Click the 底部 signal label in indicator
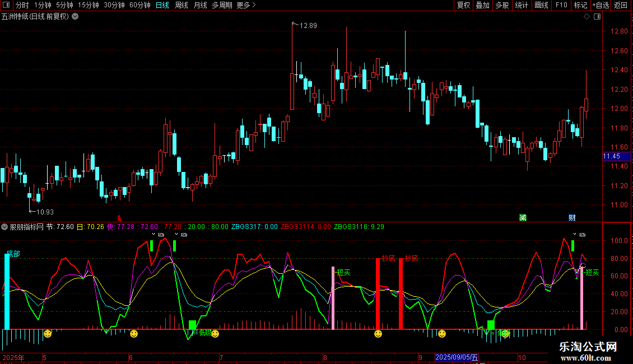The image size is (633, 364). click(13, 254)
